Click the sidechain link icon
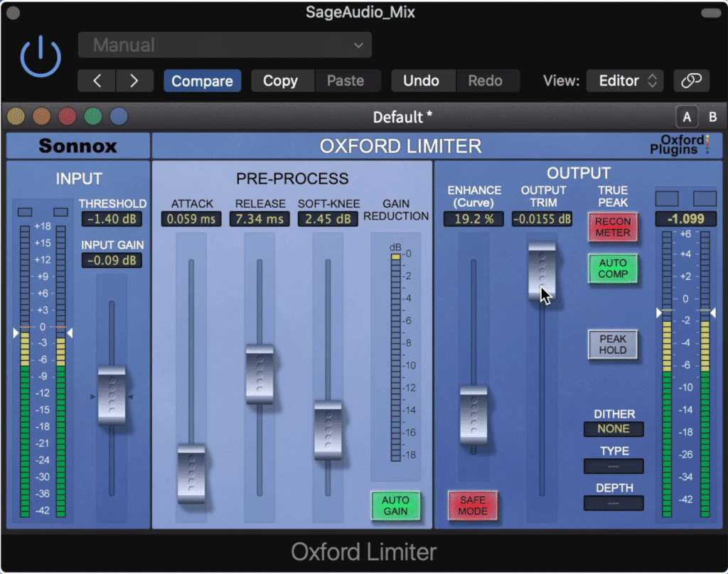728x574 pixels. click(691, 81)
